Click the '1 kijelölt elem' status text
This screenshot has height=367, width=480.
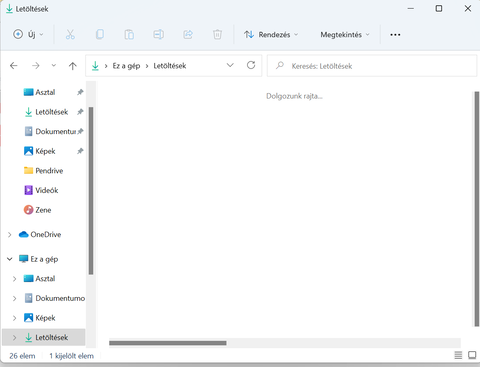[x=72, y=356]
